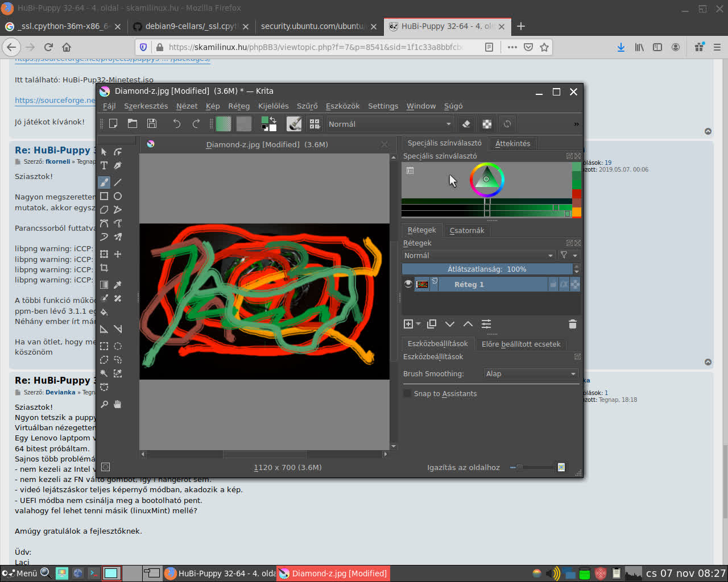
Task: Toggle lock on Réteg 1 layer
Action: pyautogui.click(x=553, y=284)
